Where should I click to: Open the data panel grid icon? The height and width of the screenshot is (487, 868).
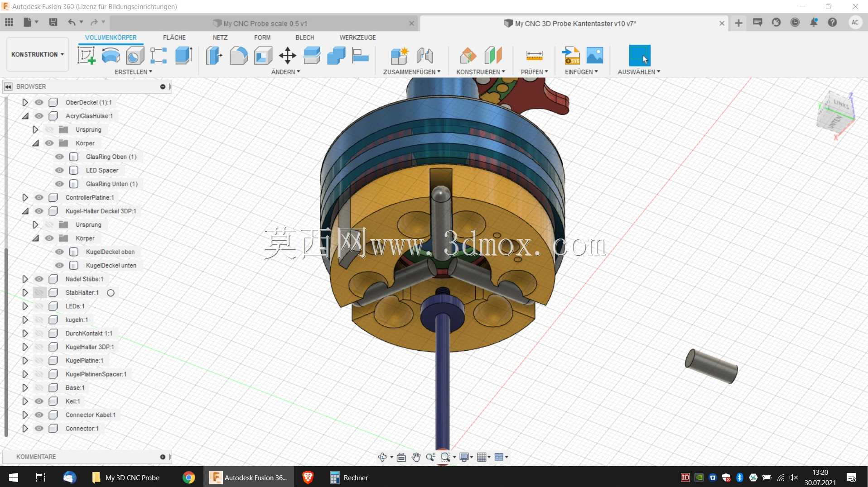(x=9, y=22)
